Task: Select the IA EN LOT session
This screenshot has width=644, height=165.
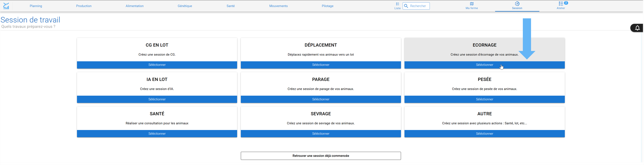Action: pyautogui.click(x=157, y=99)
